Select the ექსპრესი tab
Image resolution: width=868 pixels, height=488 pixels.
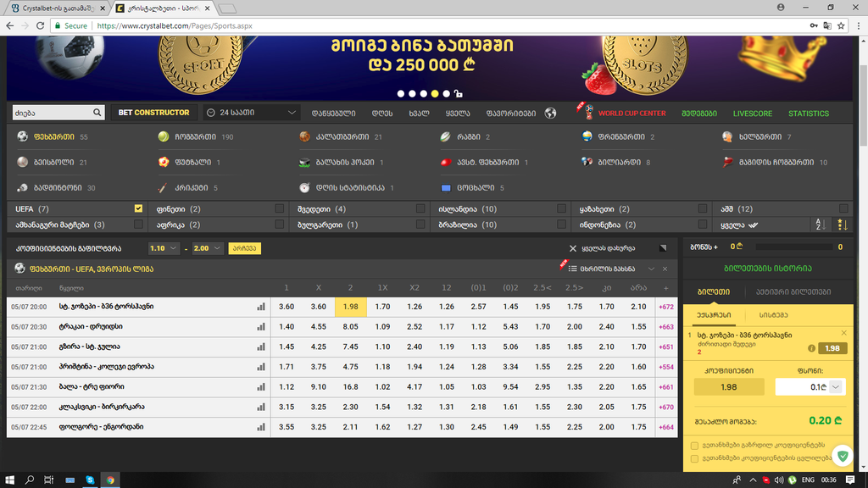click(x=714, y=315)
